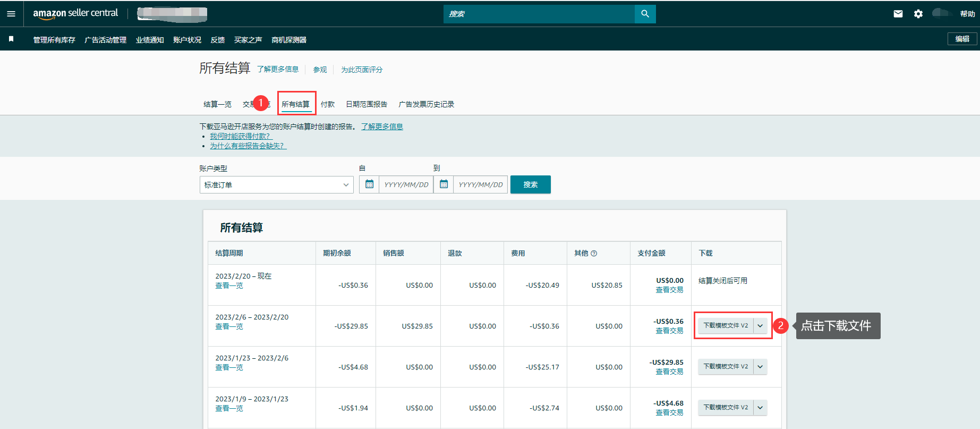Click the search magnifier icon

[x=645, y=14]
